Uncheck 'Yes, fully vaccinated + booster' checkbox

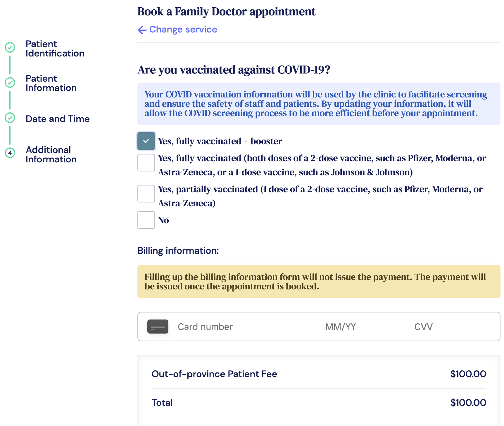(x=146, y=141)
